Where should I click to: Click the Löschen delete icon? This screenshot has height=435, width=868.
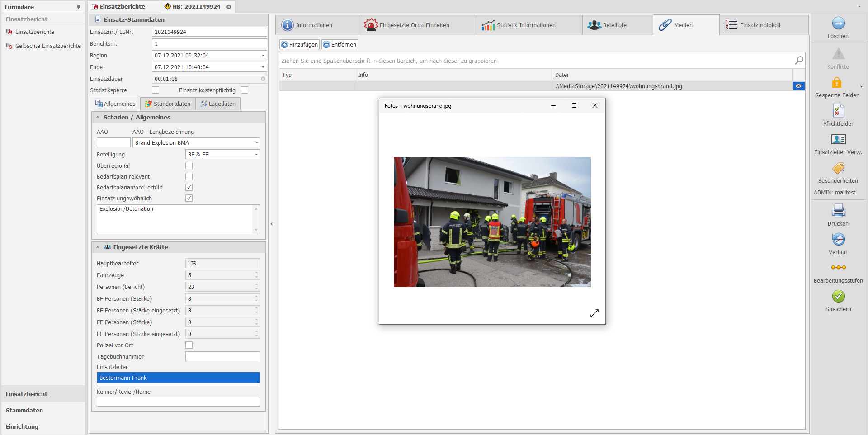(838, 24)
